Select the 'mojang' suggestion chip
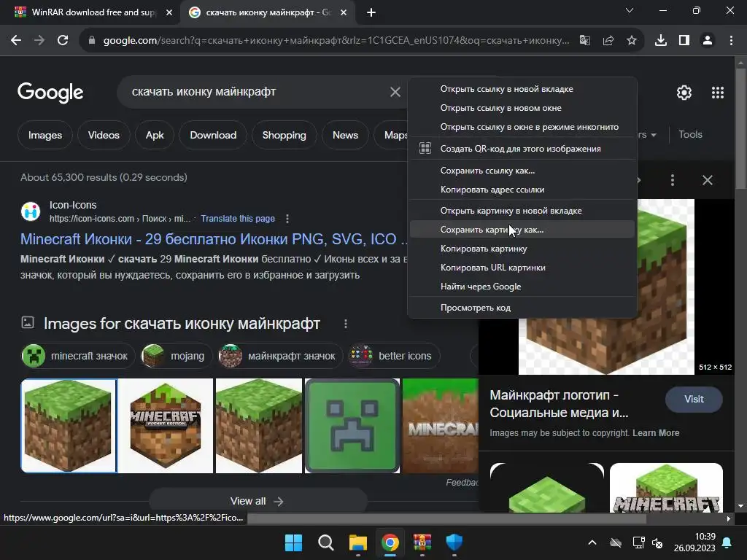This screenshot has height=560, width=747. coord(176,356)
